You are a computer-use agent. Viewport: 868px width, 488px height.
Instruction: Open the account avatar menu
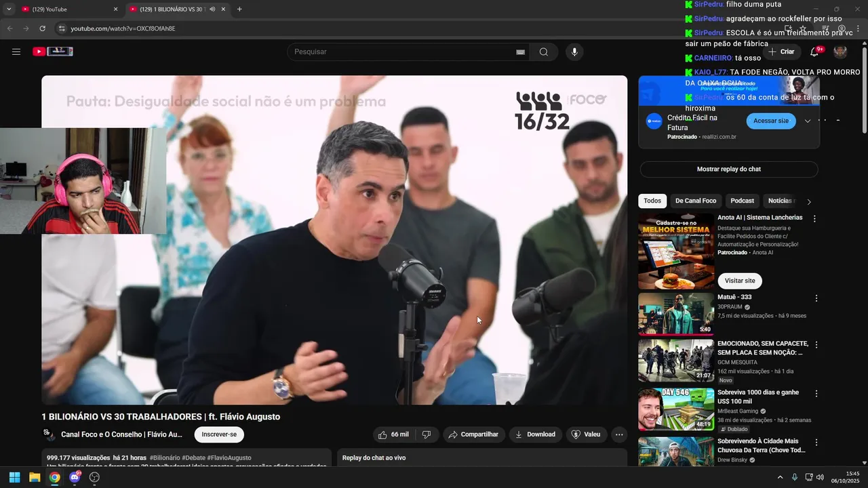point(840,52)
